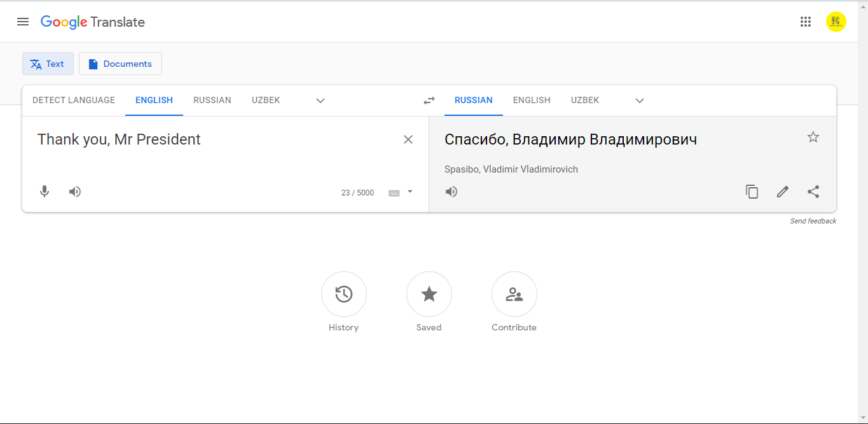Click the Google Translate logo
Viewport: 868px width, 424px height.
(x=93, y=22)
